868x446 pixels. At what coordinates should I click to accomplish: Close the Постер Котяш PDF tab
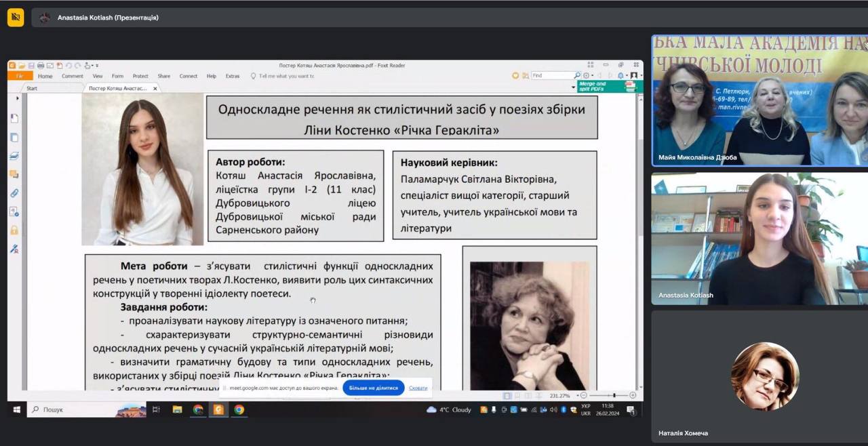tap(155, 88)
